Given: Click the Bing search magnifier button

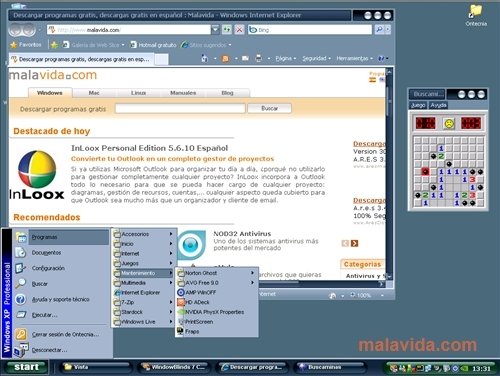Looking at the screenshot, I should tap(379, 30).
